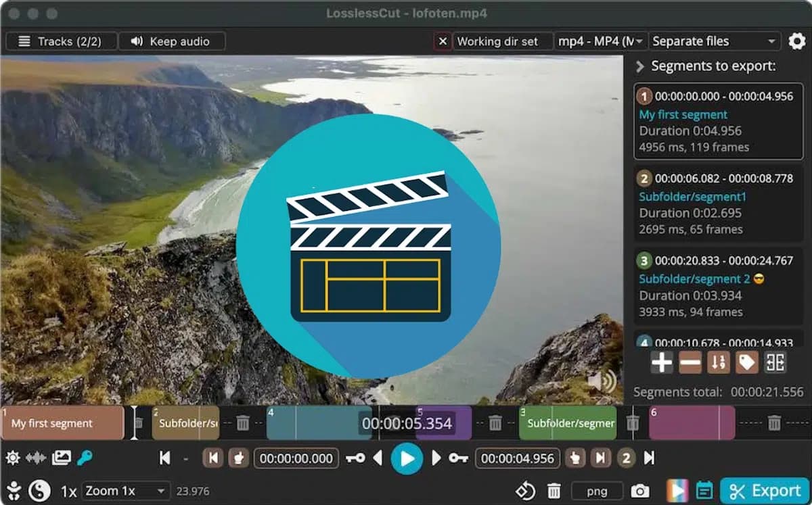Delete source file with the bottom trash icon
Viewport: 812px width, 505px height.
pyautogui.click(x=554, y=491)
